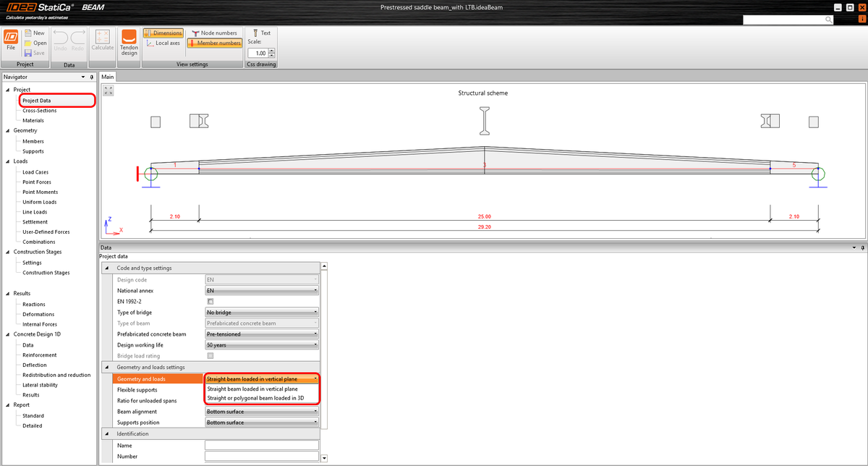
Task: Toggle Member numbers display
Action: (214, 43)
